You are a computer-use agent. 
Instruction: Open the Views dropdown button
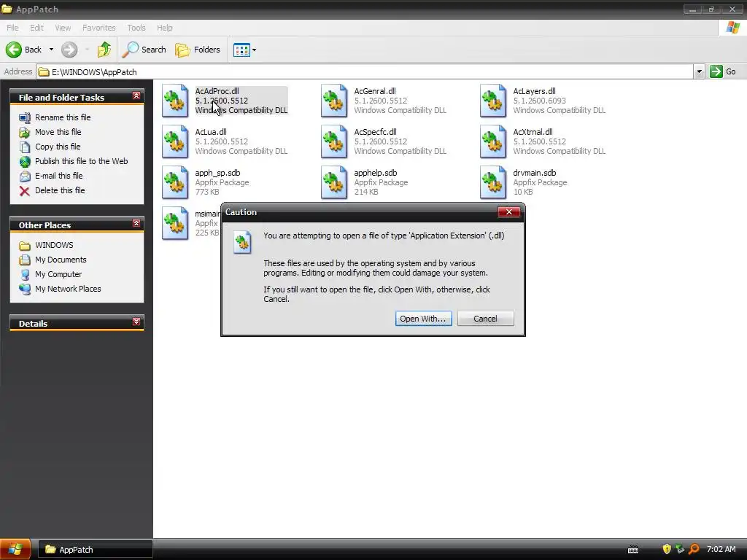click(x=245, y=50)
